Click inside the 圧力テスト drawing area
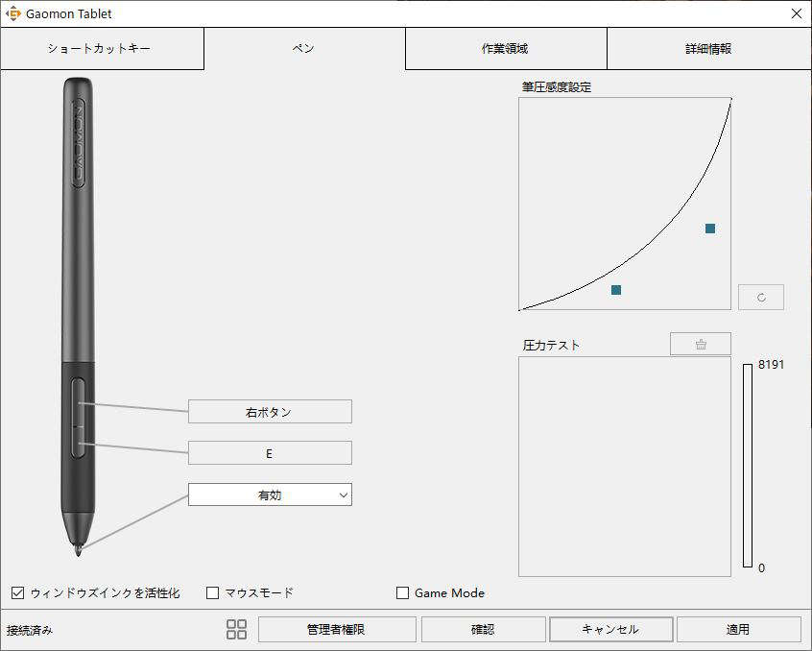 coord(625,466)
